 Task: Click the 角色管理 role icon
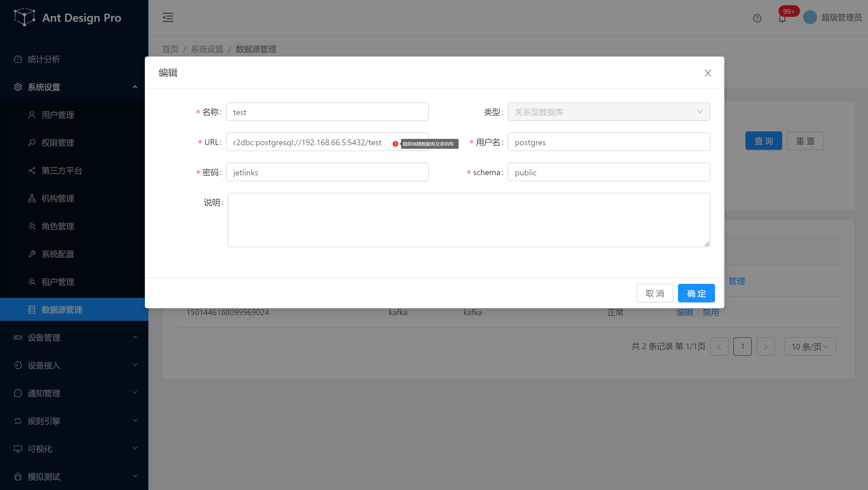[32, 226]
